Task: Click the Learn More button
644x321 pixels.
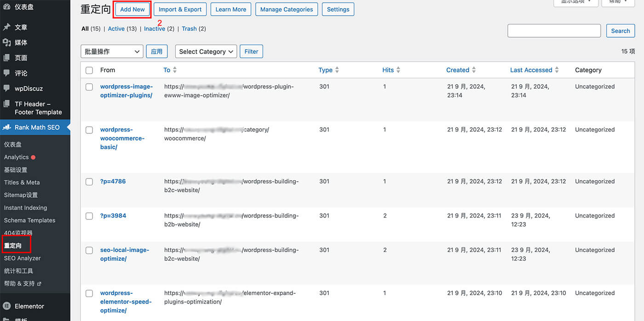Action: coord(231,9)
